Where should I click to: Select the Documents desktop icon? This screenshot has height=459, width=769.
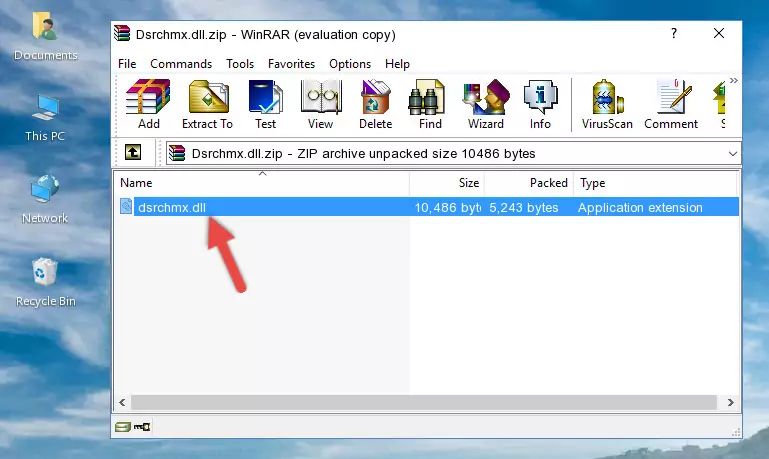coord(45,37)
